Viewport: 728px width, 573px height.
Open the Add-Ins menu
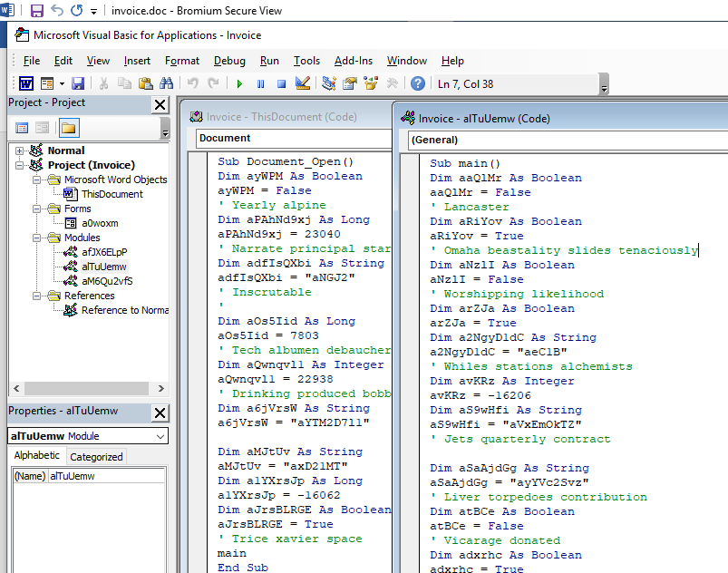[354, 61]
